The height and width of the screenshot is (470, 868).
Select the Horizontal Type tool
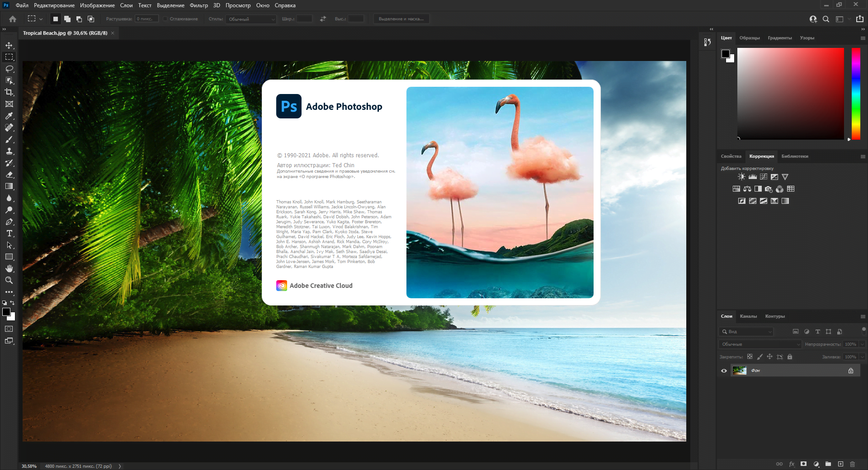pyautogui.click(x=9, y=233)
